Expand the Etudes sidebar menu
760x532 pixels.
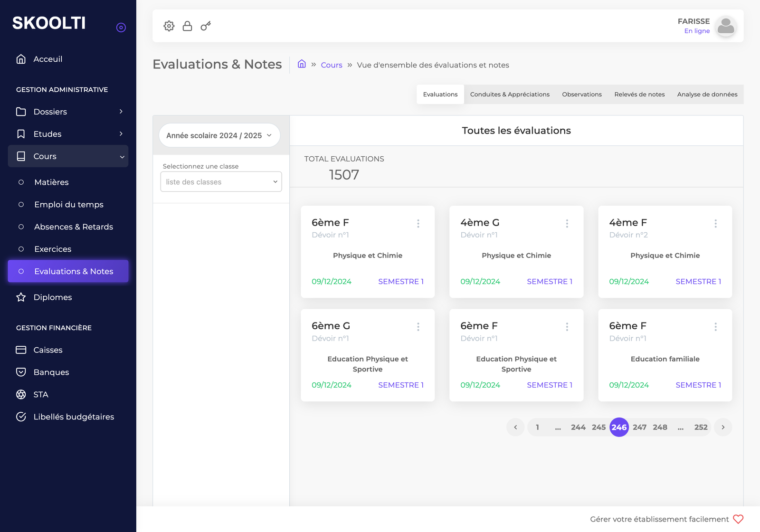[68, 134]
